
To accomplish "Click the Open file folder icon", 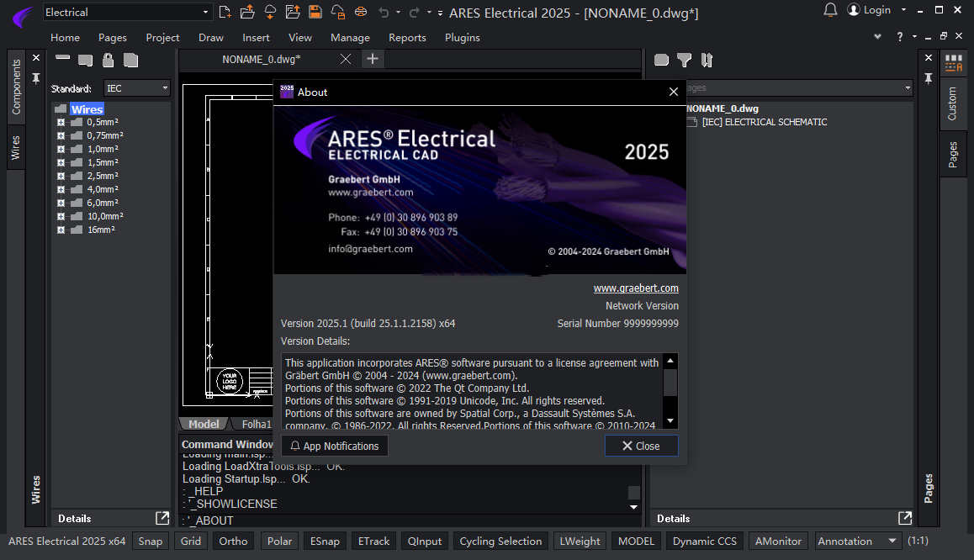I will (247, 12).
